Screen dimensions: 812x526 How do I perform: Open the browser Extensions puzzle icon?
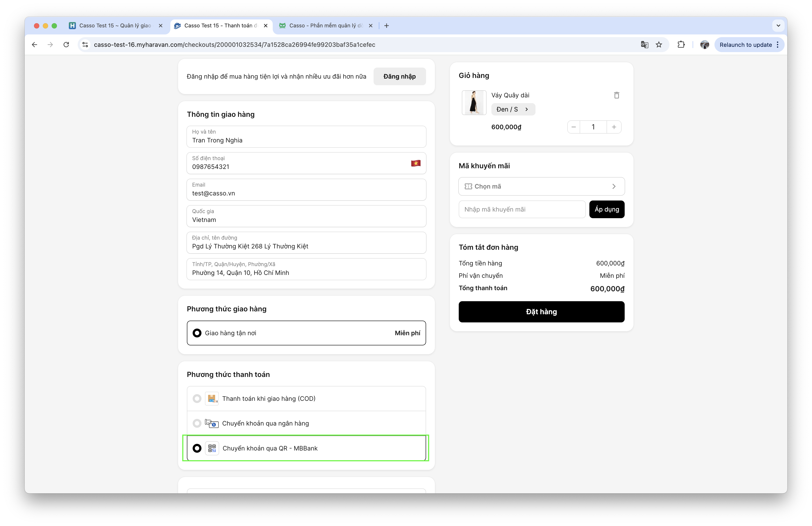click(681, 45)
